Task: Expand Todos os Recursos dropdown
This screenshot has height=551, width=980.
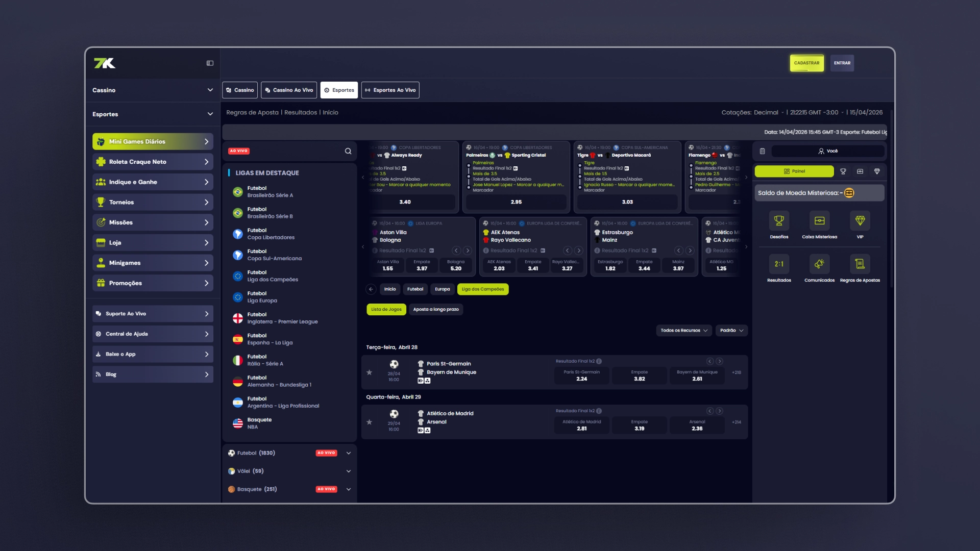Action: 684,331
